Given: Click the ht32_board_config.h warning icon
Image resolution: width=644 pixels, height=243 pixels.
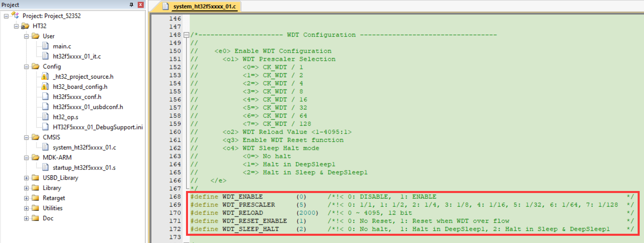Looking at the screenshot, I should (45, 87).
